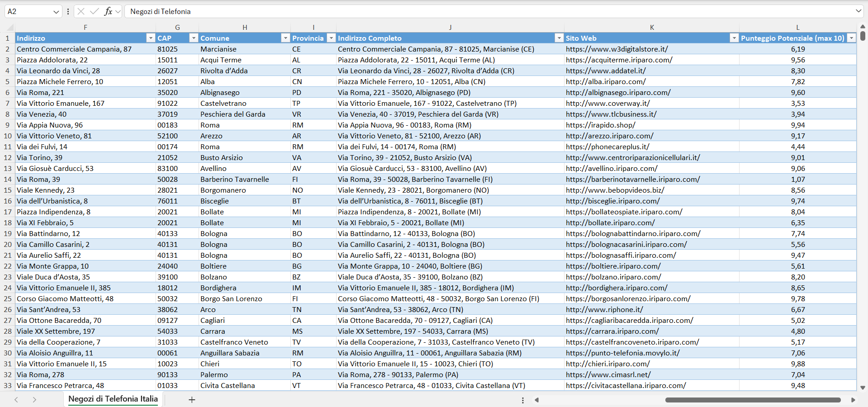Screen dimensions: 868x407
Task: Open link http://www.riphone.it/
Action: [604, 309]
